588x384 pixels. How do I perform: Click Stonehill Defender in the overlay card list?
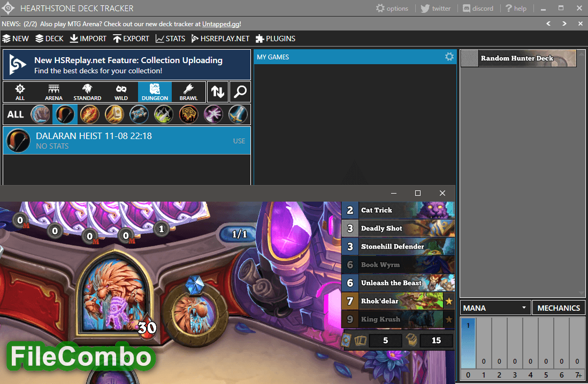pos(398,247)
